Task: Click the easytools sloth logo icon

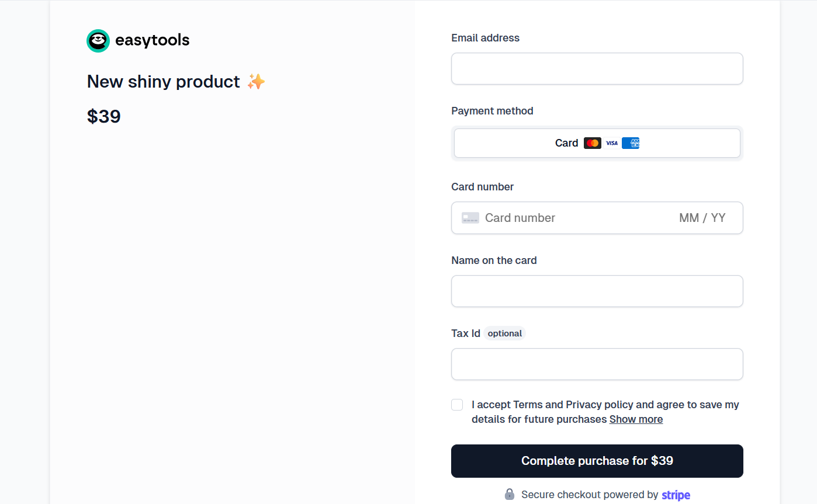Action: pyautogui.click(x=98, y=41)
